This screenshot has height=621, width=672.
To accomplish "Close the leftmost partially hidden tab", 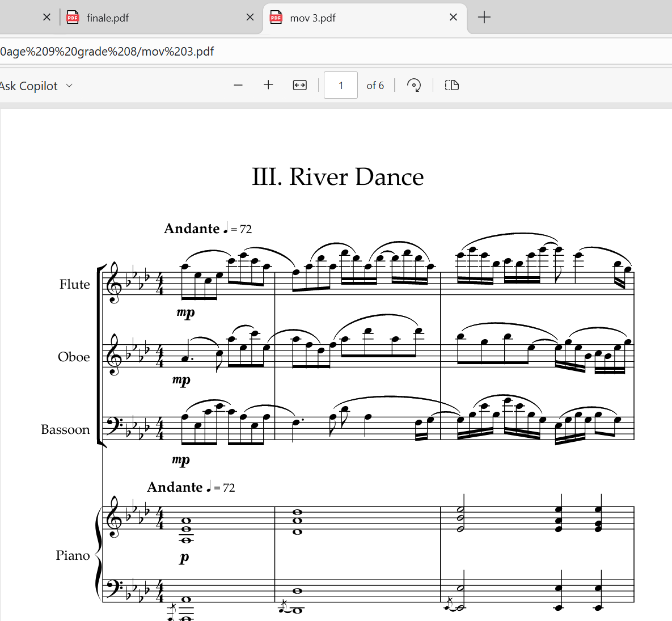I will tap(47, 17).
